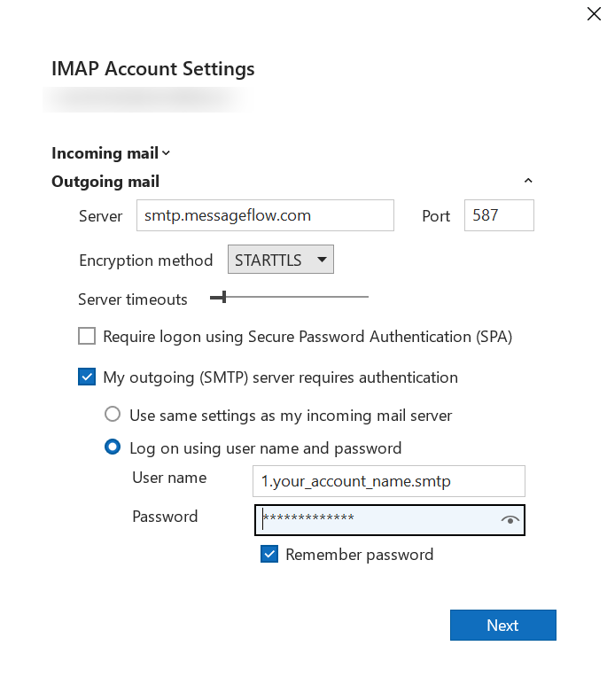Image resolution: width=607 pixels, height=700 pixels.
Task: Enable Secure Password Authentication (SPA) checkbox
Action: click(x=87, y=337)
